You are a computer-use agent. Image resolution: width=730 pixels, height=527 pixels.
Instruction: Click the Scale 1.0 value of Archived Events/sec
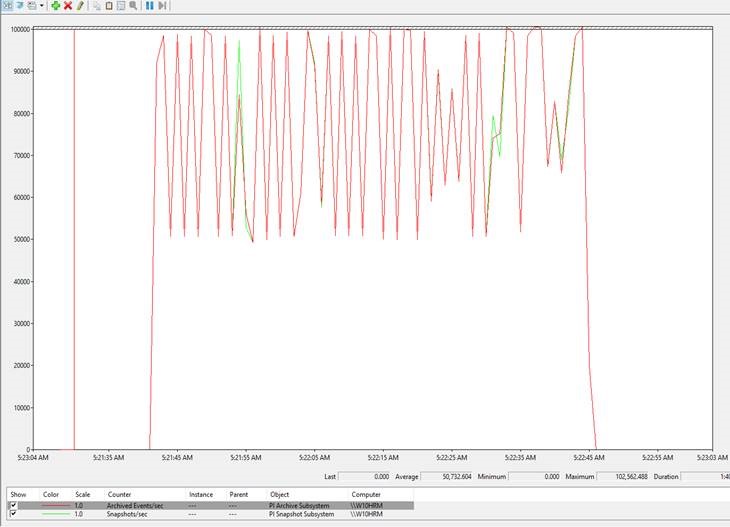tap(79, 505)
